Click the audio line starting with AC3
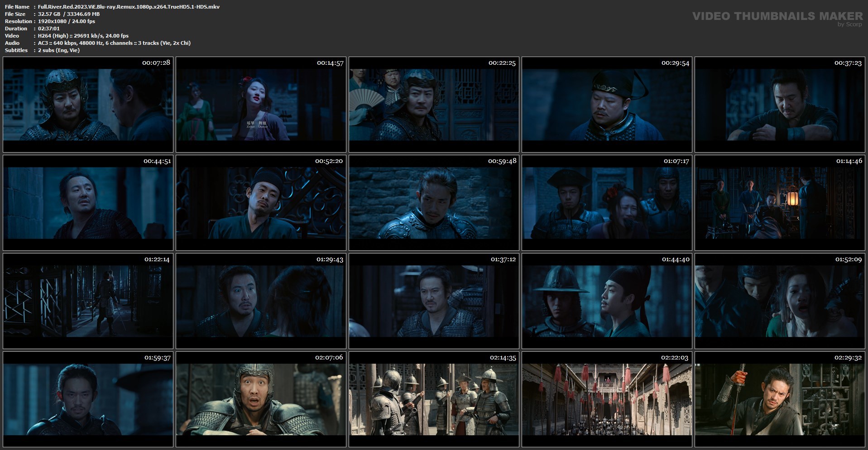Viewport: 868px width, 450px height. coord(114,43)
